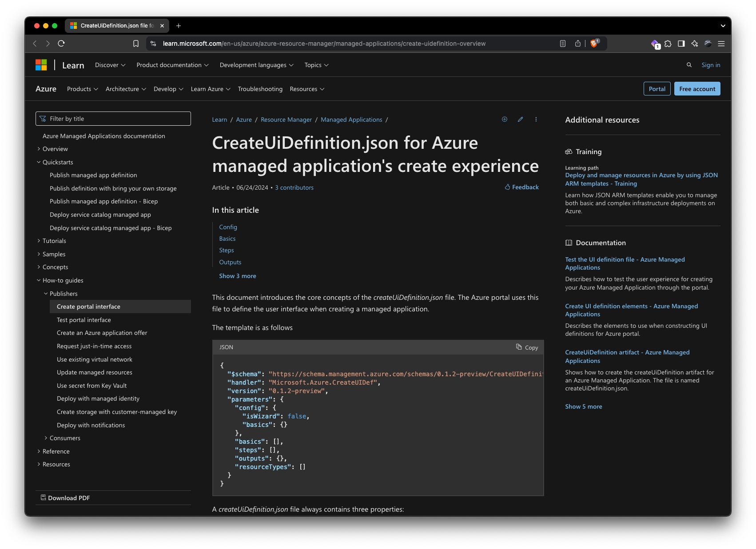Open Publish managed app definition - Bicep
The height and width of the screenshot is (549, 756).
click(x=103, y=201)
